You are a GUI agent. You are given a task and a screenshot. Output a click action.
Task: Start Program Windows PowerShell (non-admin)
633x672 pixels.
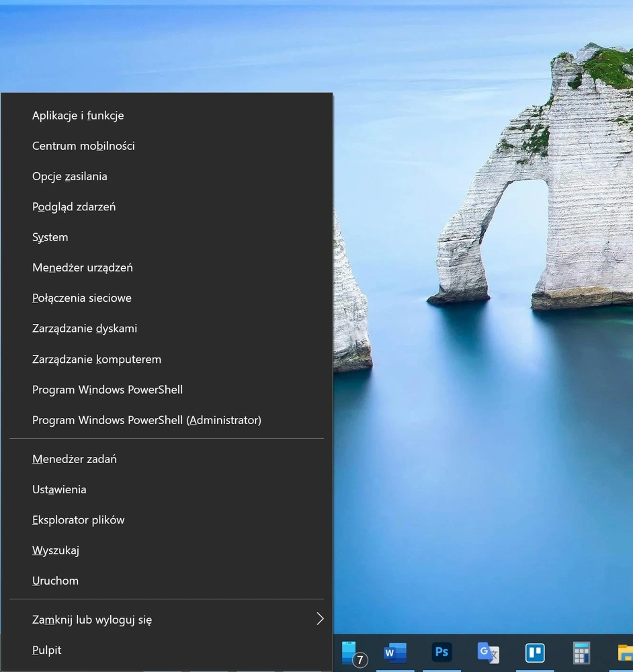(167, 390)
